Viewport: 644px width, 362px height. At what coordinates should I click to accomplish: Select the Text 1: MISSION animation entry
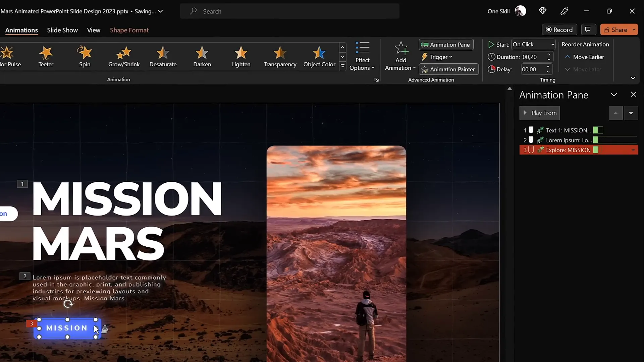[578, 130]
